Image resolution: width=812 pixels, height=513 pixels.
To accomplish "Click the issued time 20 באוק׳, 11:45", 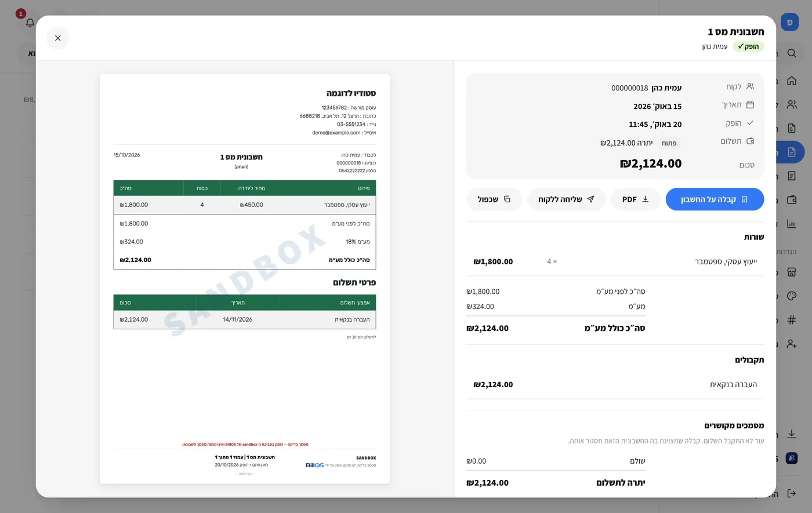I will pos(655,124).
